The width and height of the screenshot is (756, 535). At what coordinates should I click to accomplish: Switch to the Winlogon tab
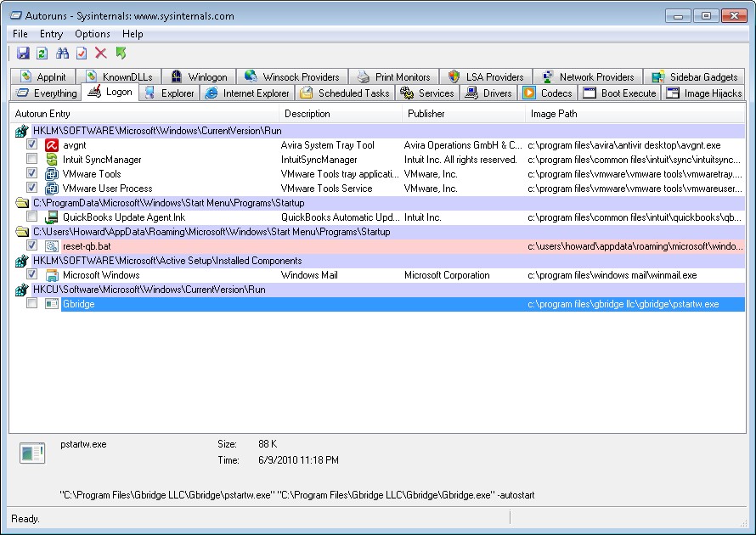199,76
